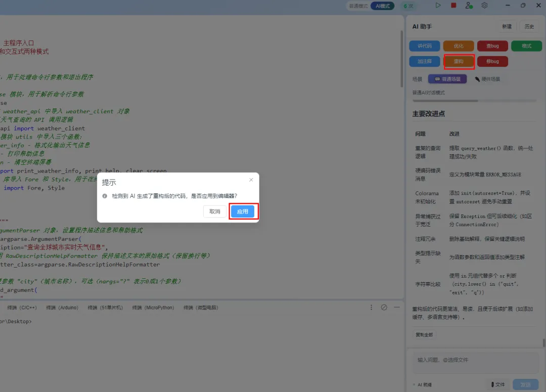
Task: Click the AI panel vertical scrollbar
Action: click(543, 343)
